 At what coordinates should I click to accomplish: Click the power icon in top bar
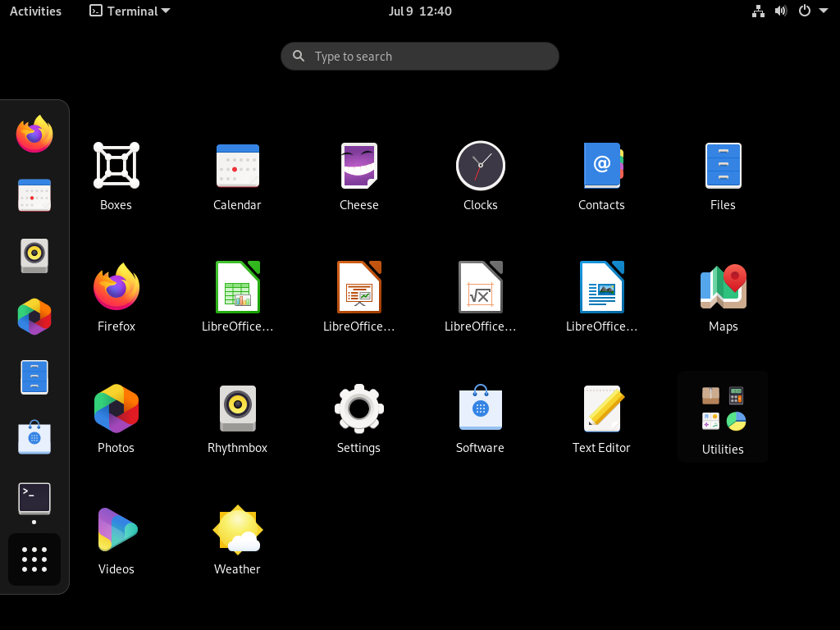(804, 11)
